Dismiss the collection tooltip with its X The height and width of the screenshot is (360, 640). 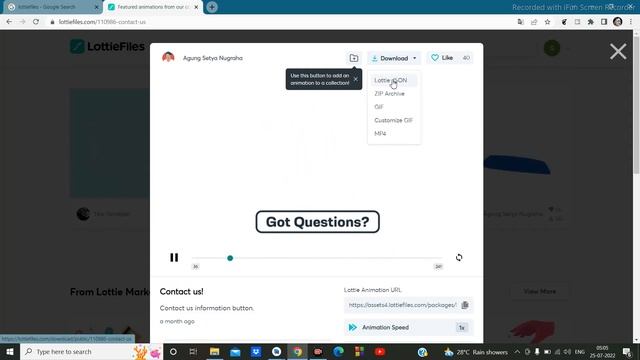356,79
